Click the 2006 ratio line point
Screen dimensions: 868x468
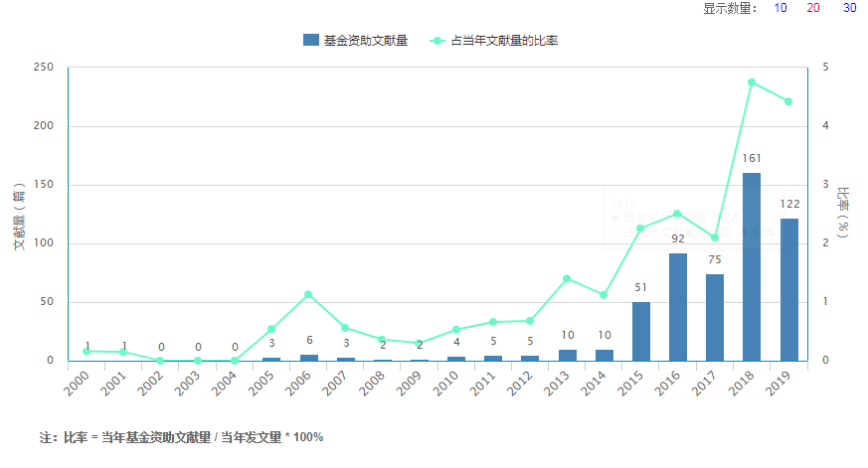[308, 295]
